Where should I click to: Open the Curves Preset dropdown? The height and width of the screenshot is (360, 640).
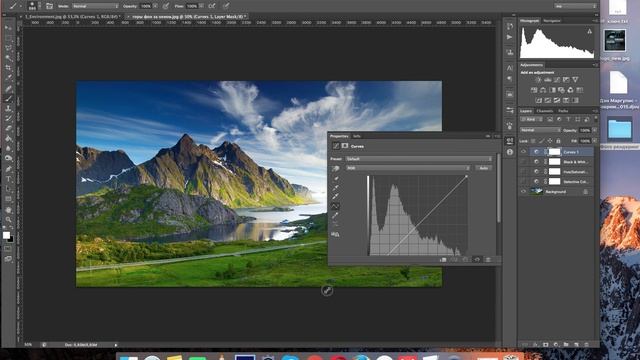click(x=419, y=159)
